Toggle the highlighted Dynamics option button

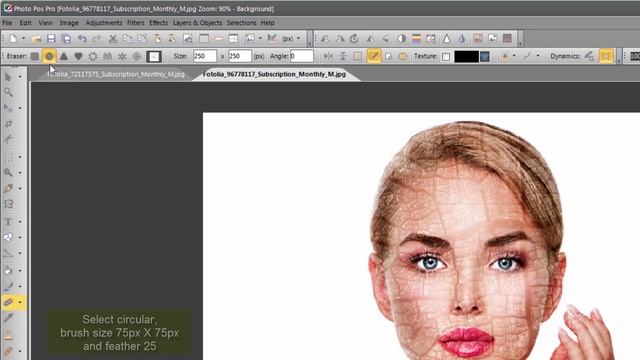pos(606,56)
